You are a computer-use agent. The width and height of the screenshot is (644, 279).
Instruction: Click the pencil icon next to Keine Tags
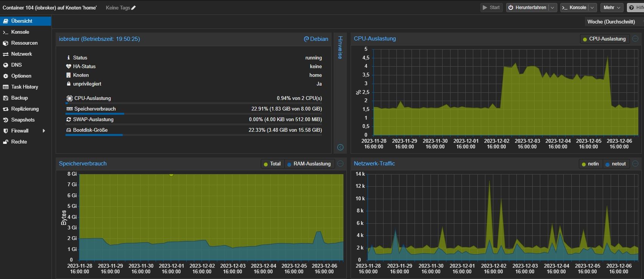[x=133, y=8]
